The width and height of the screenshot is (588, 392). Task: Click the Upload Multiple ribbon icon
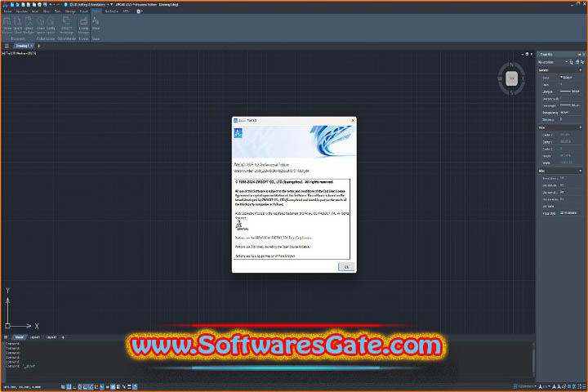coord(29,25)
